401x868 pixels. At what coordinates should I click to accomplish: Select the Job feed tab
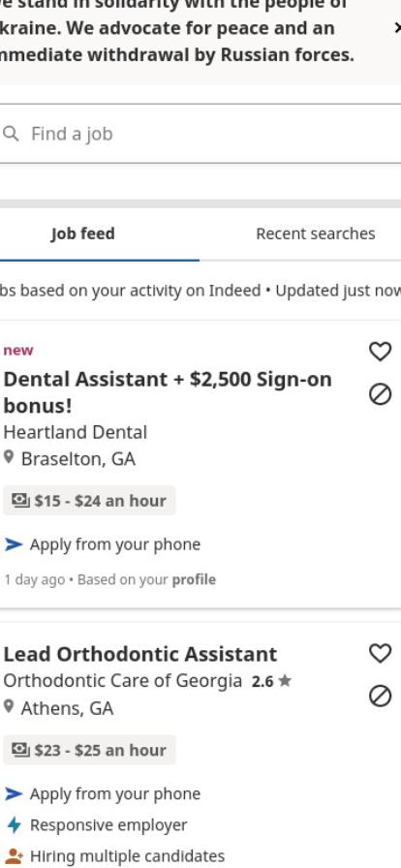[x=82, y=233]
